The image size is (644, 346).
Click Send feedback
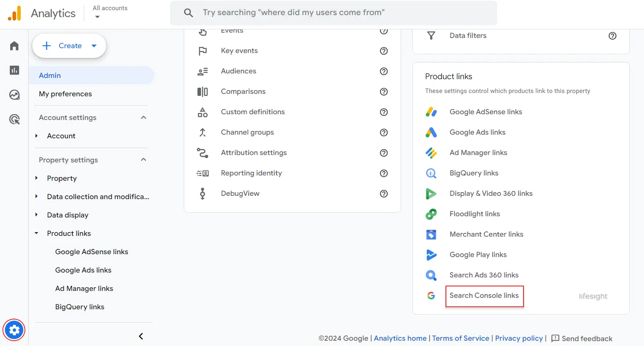click(582, 338)
